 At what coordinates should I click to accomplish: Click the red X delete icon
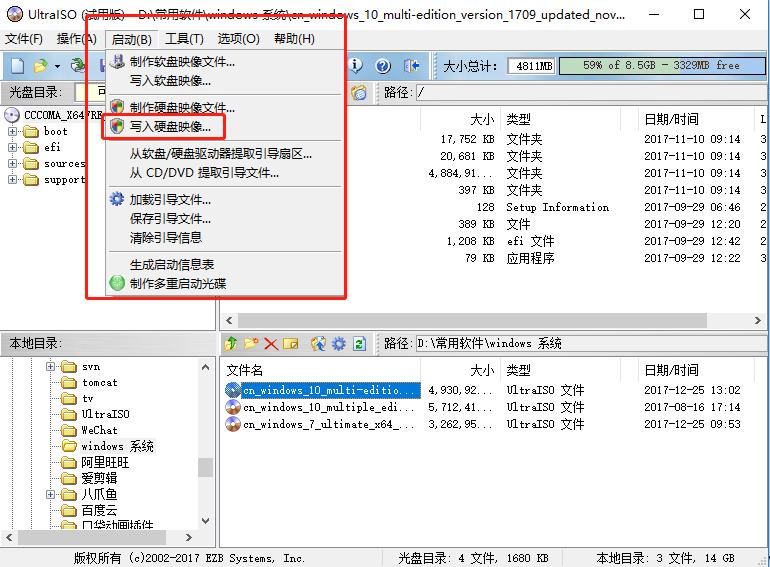pos(271,343)
